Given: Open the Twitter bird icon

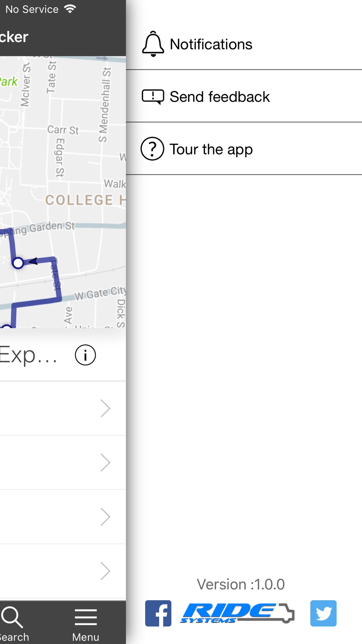Looking at the screenshot, I should click(x=323, y=613).
